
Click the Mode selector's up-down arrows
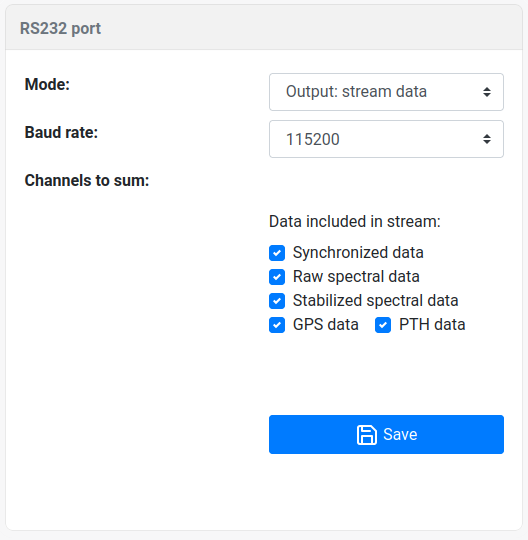[487, 92]
